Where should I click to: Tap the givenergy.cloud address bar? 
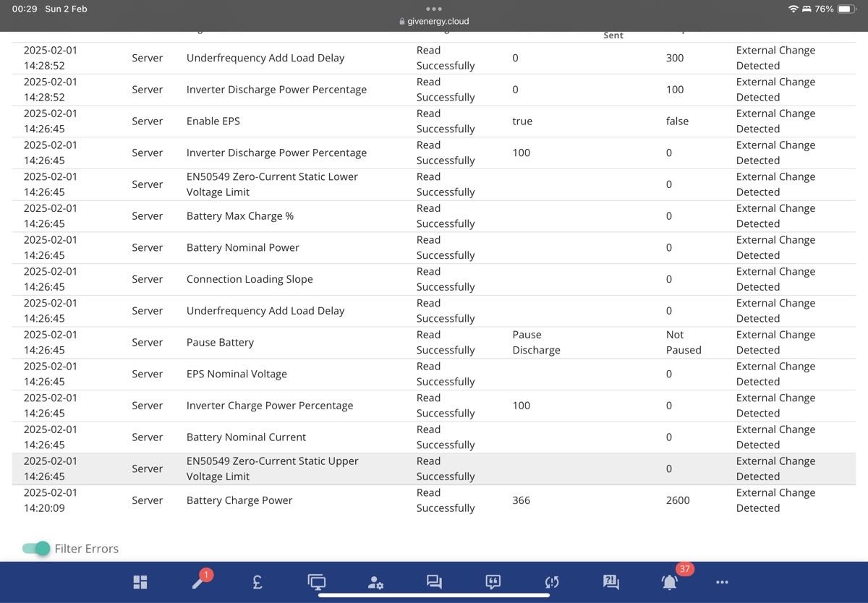point(434,22)
